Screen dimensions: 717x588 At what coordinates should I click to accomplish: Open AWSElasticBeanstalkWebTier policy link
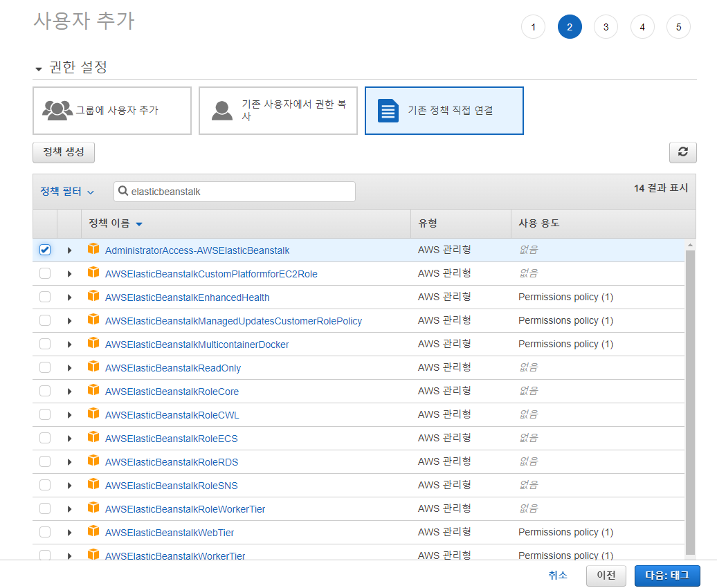click(170, 533)
